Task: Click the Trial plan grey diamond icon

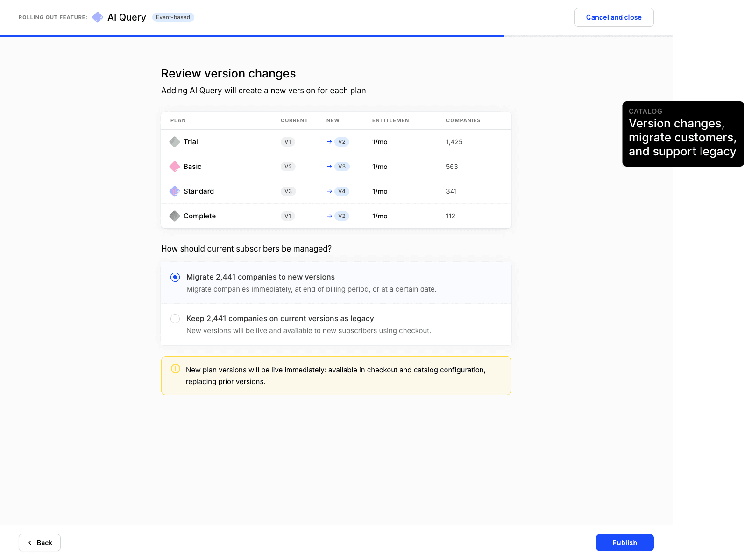Action: click(x=175, y=142)
